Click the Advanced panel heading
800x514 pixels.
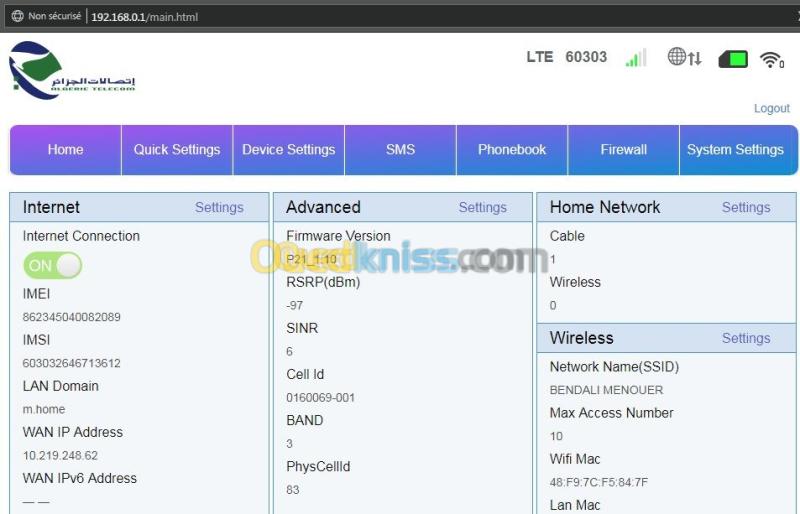pos(323,207)
